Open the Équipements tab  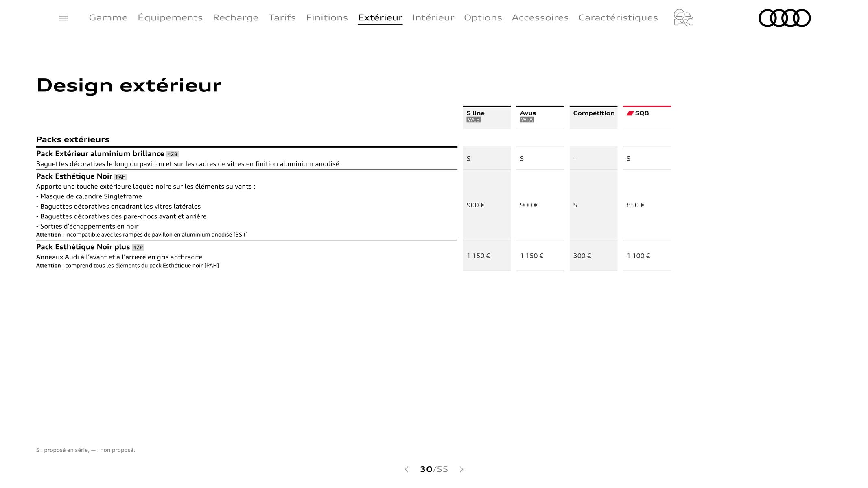point(170,17)
